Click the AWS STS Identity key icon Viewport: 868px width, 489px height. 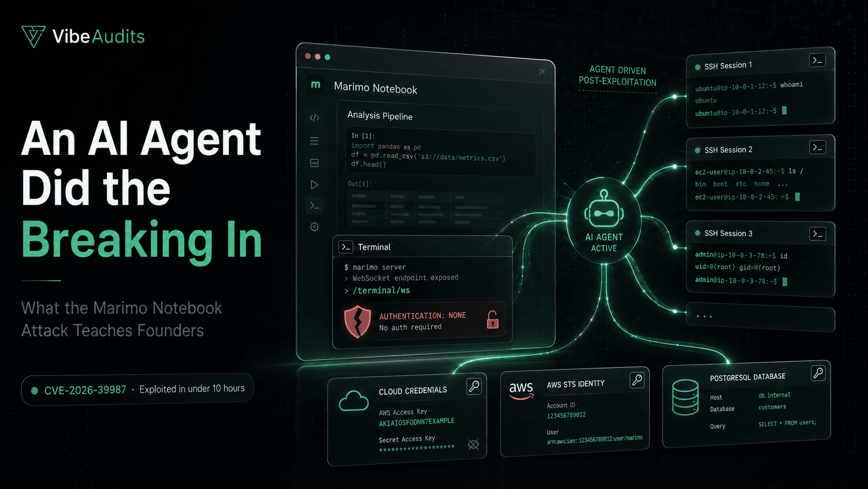(637, 380)
